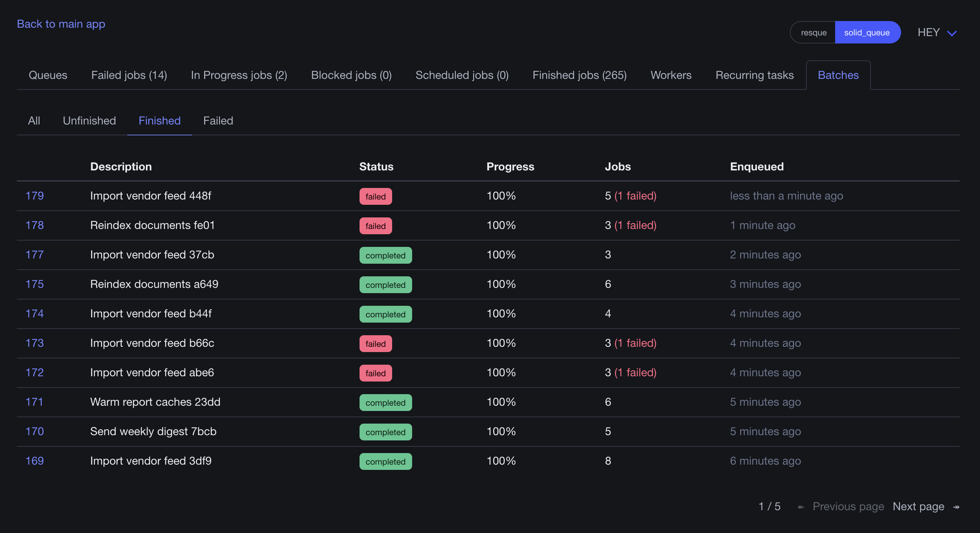Screen dimensions: 980x533
Task: Click completed badge for Warm report caches
Action: (x=385, y=403)
